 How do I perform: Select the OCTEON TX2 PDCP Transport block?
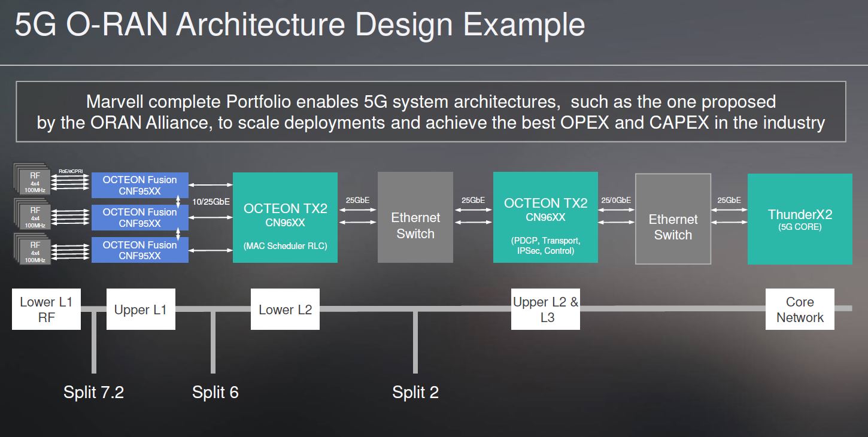click(x=545, y=217)
